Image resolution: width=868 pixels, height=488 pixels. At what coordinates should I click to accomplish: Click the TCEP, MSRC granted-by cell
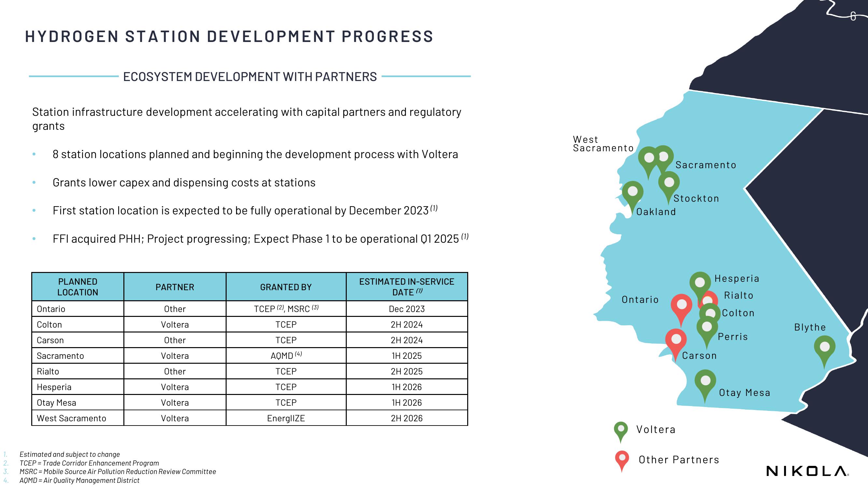(286, 309)
